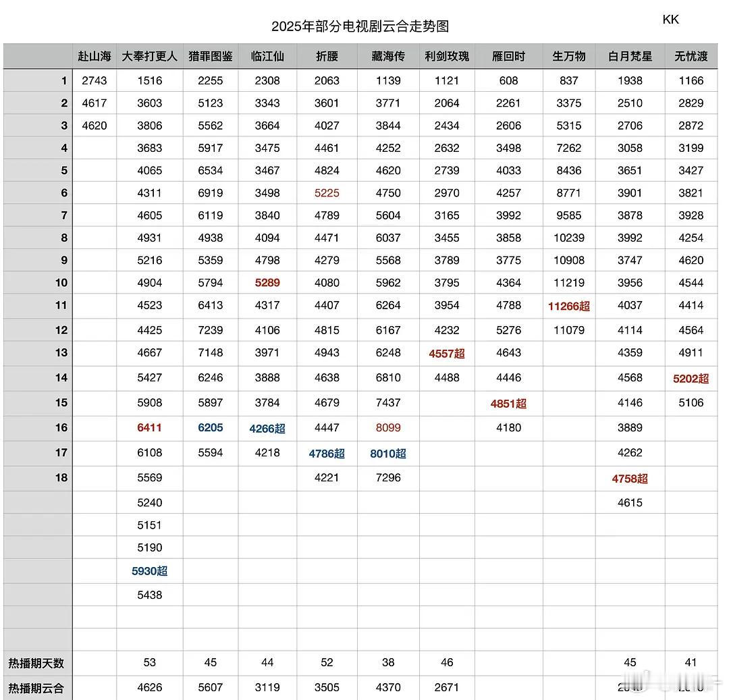729x700 pixels.
Task: Click blue value 5930超 in 大奉打更人
Action: (x=149, y=571)
